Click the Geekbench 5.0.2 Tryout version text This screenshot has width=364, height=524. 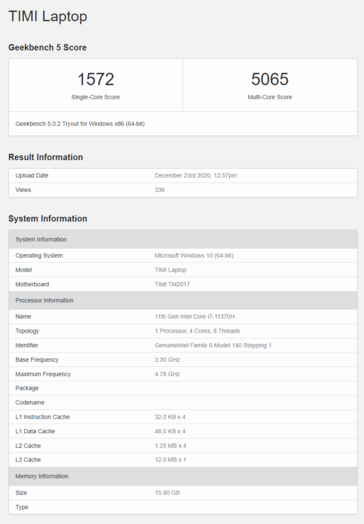coord(80,124)
